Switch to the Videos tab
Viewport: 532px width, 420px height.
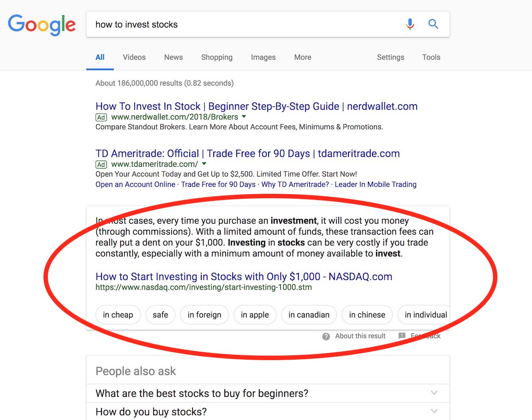(134, 57)
